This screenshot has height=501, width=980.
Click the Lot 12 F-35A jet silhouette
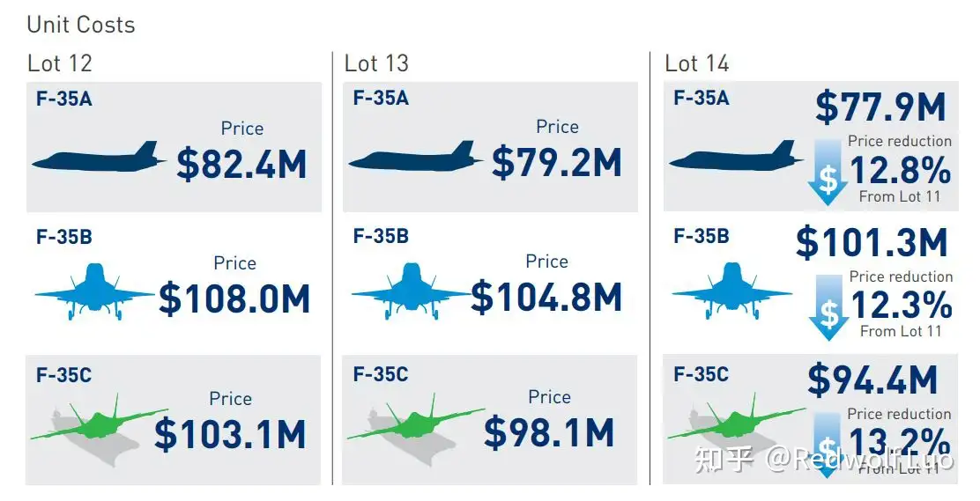click(x=99, y=157)
